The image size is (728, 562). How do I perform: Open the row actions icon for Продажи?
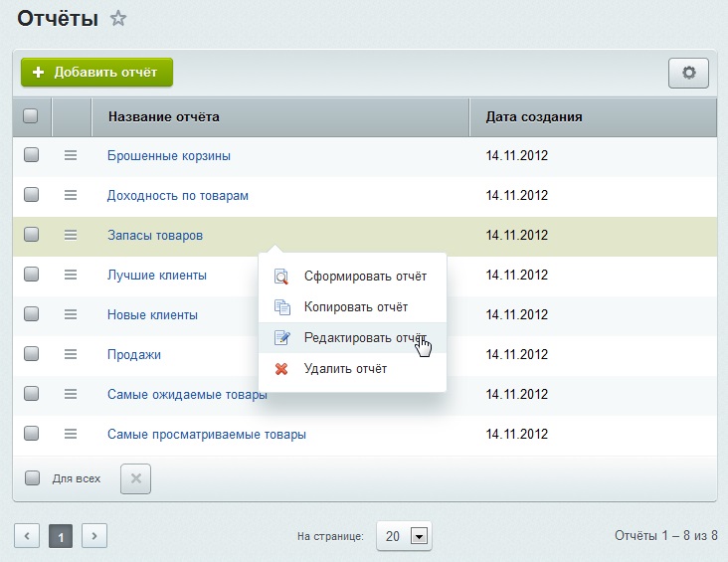[71, 354]
